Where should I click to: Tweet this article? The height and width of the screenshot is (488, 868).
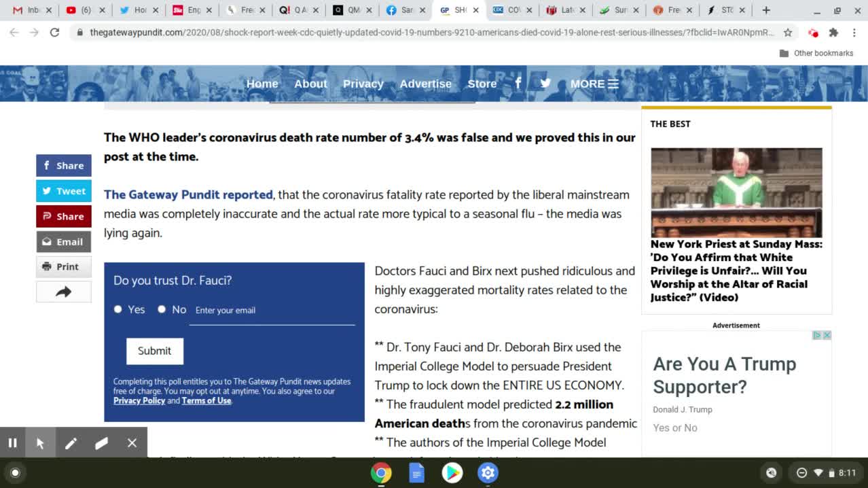click(x=64, y=191)
